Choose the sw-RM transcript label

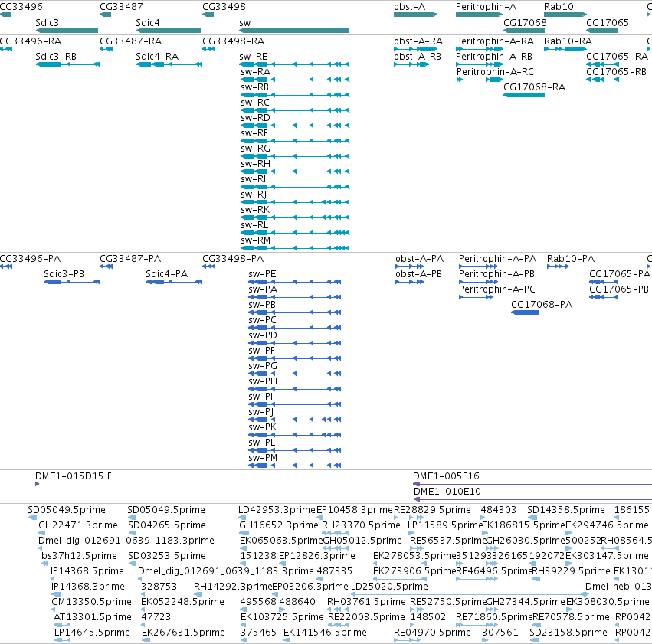(255, 240)
